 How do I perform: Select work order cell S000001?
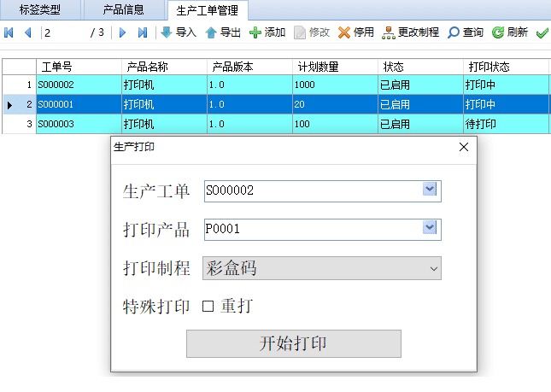(x=79, y=104)
